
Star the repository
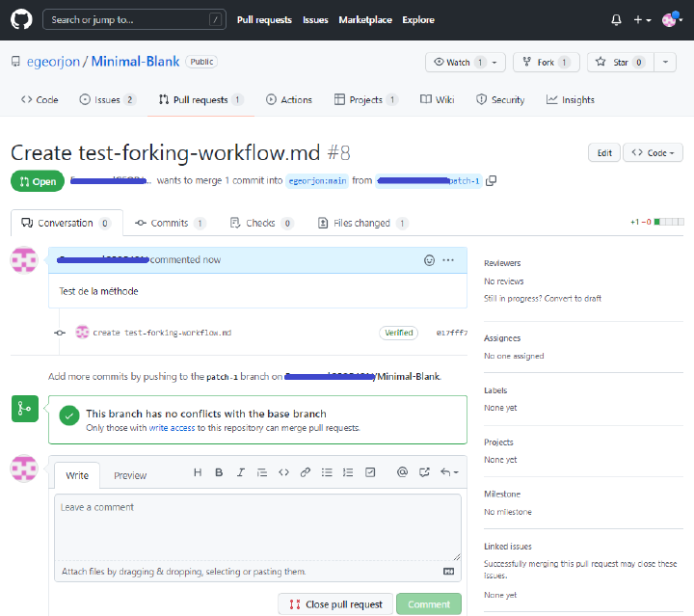point(621,63)
